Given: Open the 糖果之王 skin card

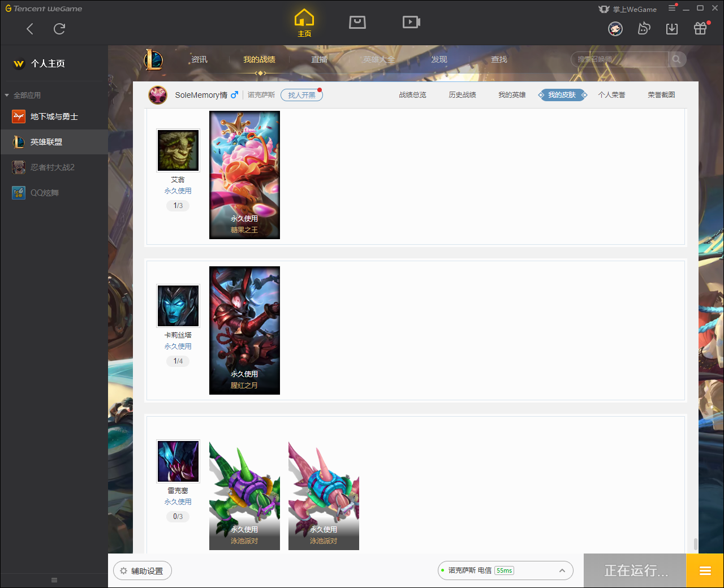Looking at the screenshot, I should click(244, 175).
